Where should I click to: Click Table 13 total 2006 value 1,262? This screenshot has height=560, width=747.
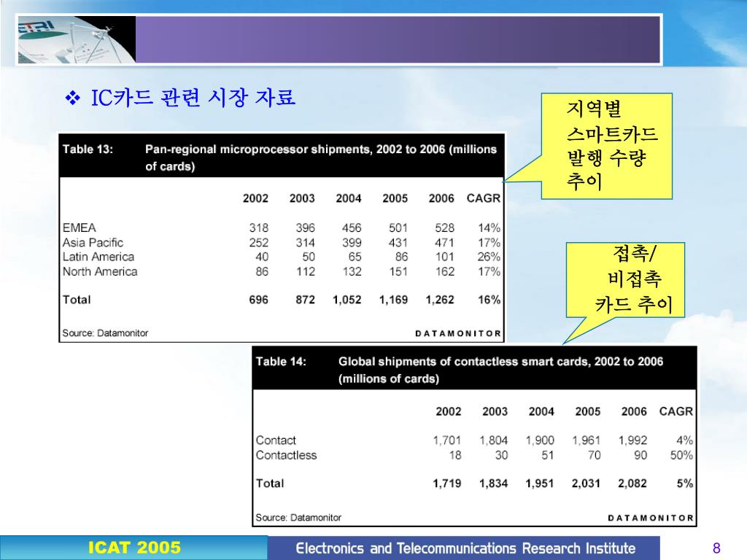pyautogui.click(x=440, y=300)
